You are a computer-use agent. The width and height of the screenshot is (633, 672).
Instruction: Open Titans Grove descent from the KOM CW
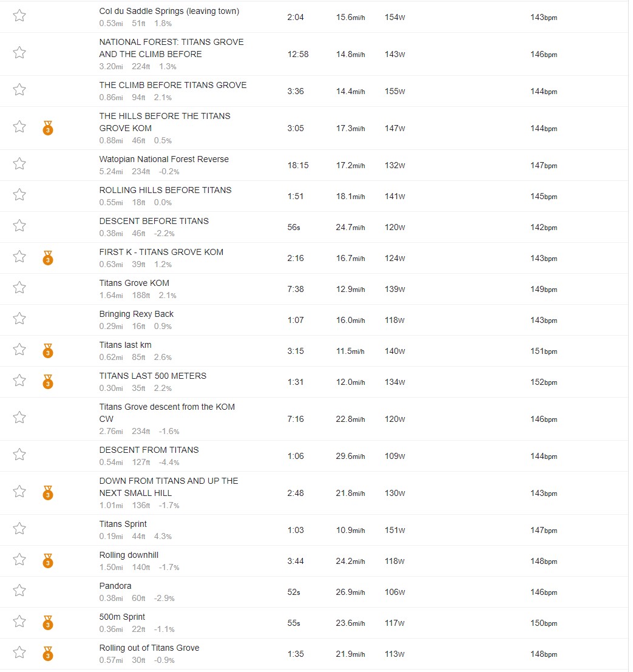point(167,413)
